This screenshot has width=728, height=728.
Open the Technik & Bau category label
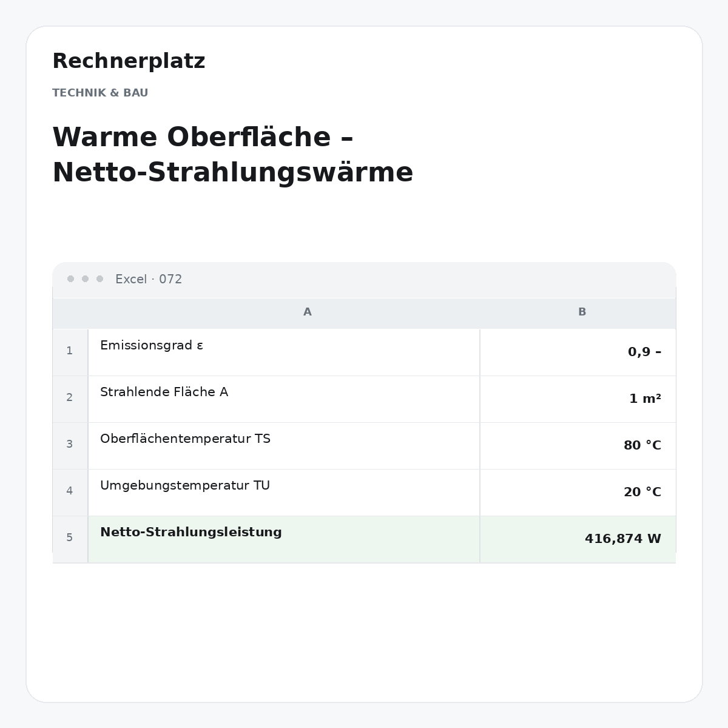click(100, 93)
